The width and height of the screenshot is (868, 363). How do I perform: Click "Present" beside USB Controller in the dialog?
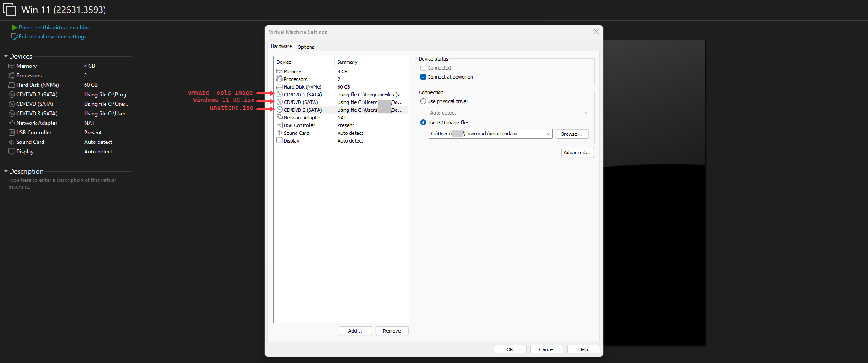click(346, 125)
